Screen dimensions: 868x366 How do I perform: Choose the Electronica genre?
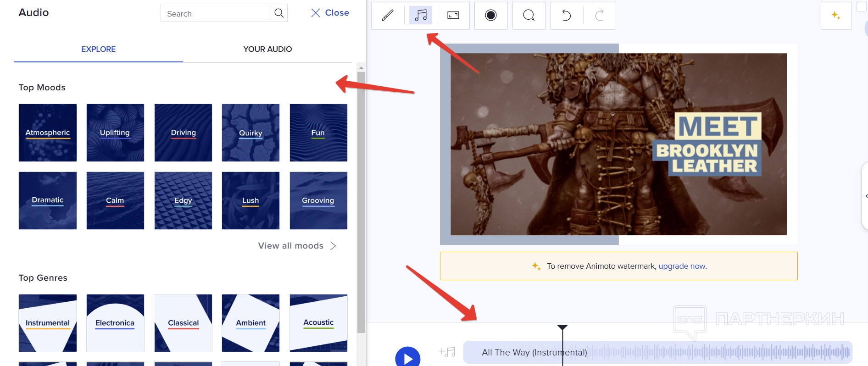click(x=115, y=323)
